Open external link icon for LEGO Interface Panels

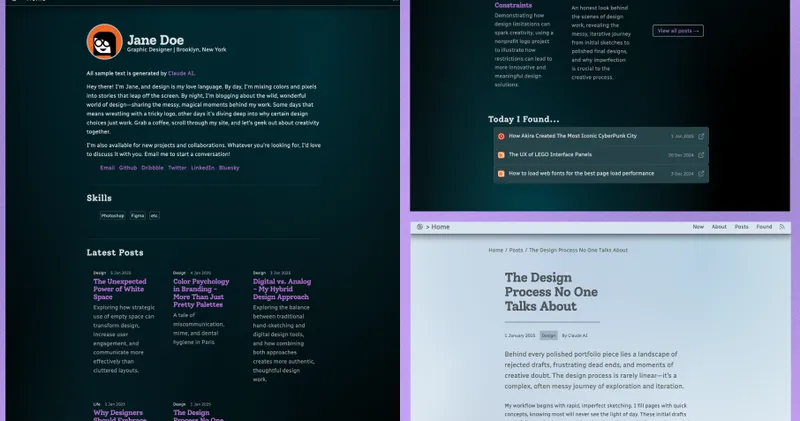pos(701,155)
